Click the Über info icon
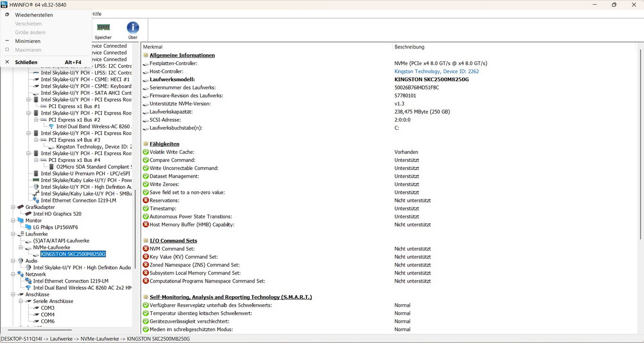This screenshot has height=343, width=644. (x=133, y=28)
